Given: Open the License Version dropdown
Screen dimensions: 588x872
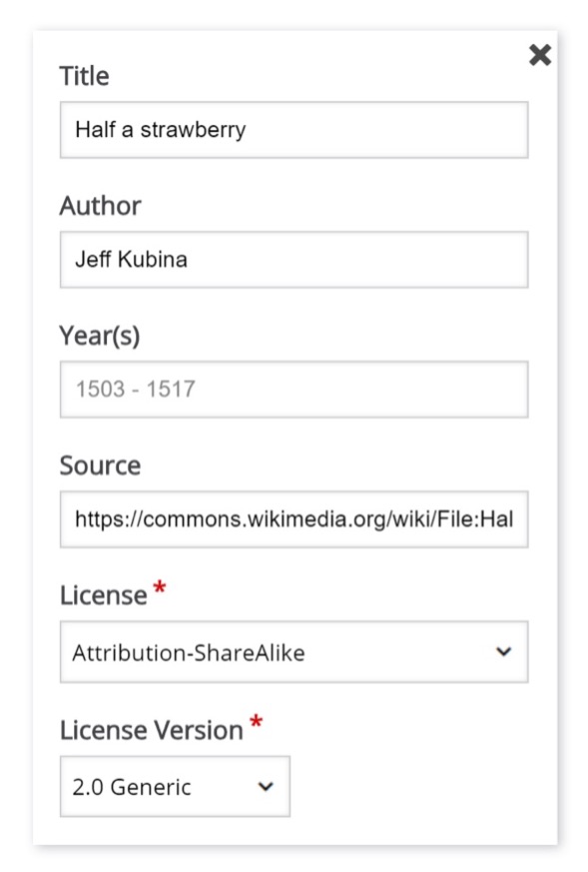Looking at the screenshot, I should pyautogui.click(x=175, y=786).
